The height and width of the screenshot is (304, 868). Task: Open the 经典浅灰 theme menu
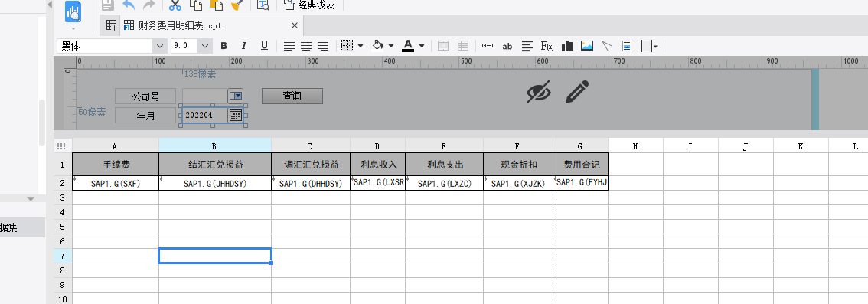pyautogui.click(x=310, y=5)
